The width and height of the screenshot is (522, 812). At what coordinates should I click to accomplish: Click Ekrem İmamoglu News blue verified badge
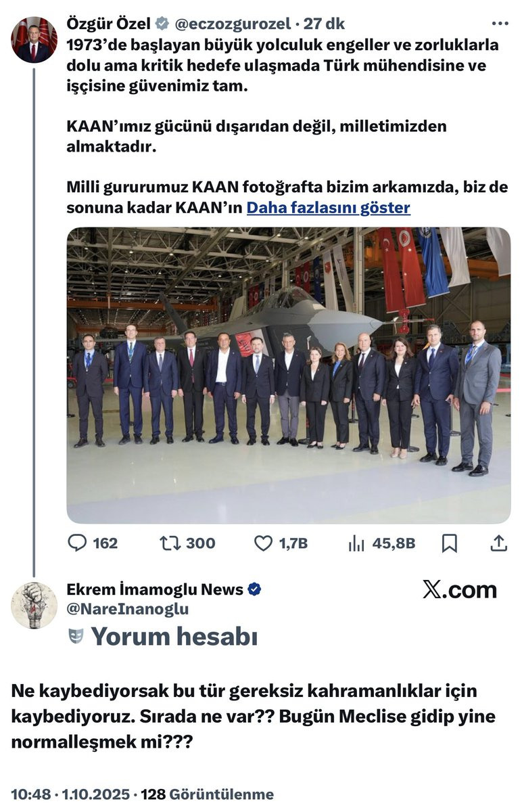pyautogui.click(x=254, y=589)
